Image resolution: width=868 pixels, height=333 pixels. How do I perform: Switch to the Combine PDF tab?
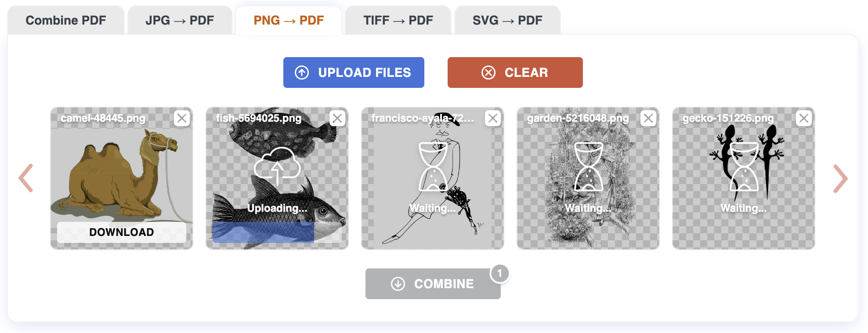tap(66, 20)
